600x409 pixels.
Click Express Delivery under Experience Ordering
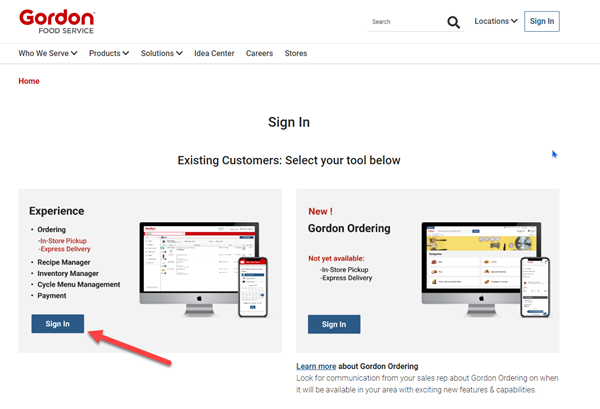(x=64, y=249)
